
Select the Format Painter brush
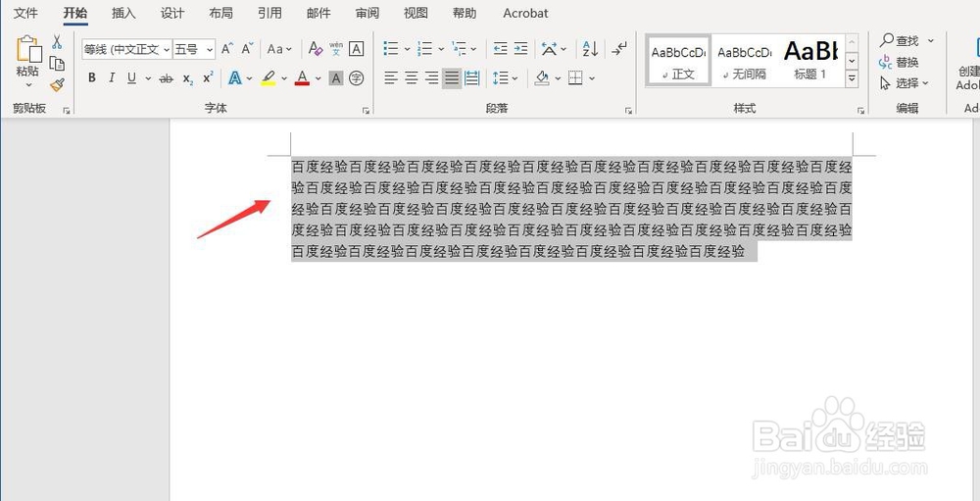pos(57,84)
